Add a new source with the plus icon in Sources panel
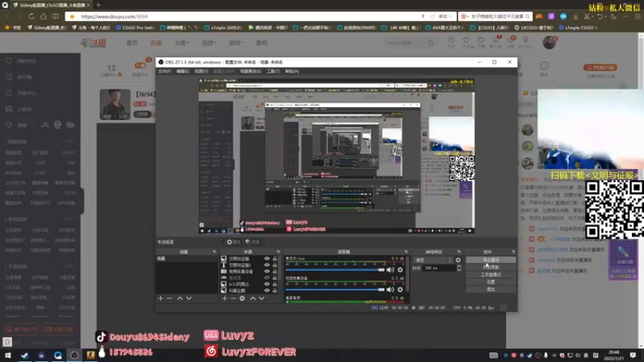The width and height of the screenshot is (644, 362). coord(225,298)
